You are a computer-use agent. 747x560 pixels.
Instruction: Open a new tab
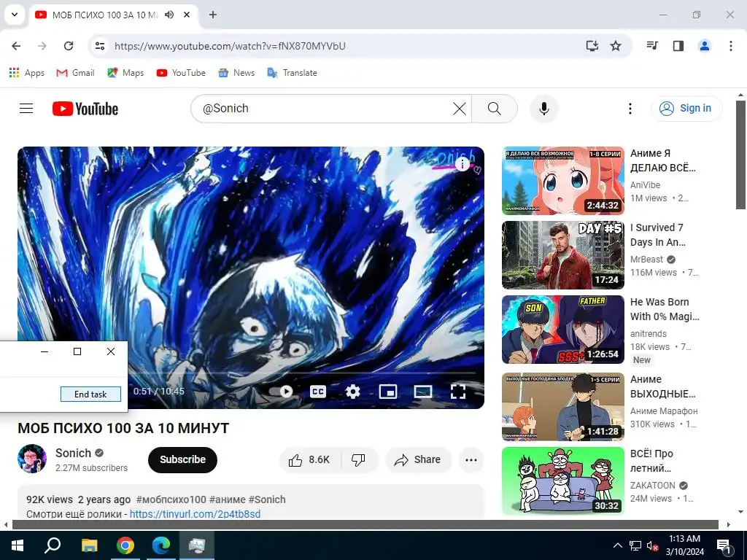(x=213, y=15)
